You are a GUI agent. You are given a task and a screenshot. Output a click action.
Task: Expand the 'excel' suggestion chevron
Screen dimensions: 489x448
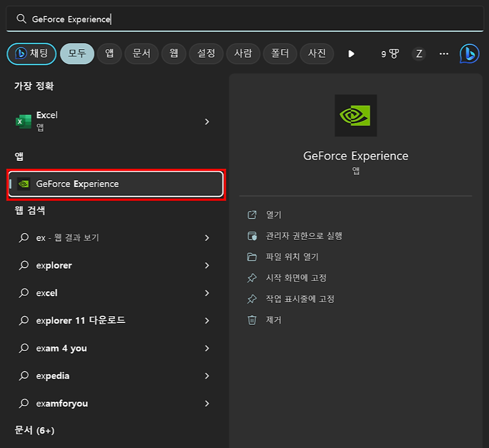point(207,293)
